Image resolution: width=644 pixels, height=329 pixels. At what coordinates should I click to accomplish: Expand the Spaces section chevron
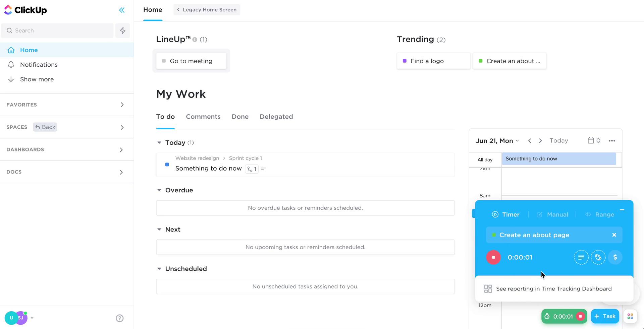pos(122,127)
